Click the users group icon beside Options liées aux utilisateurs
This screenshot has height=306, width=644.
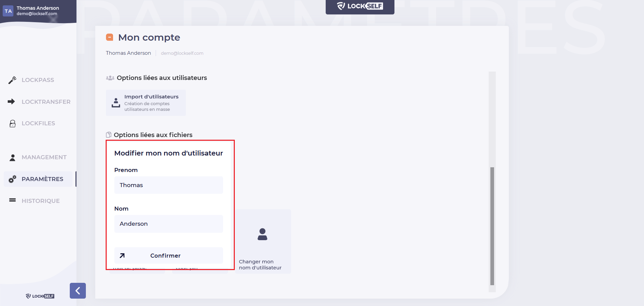click(x=110, y=78)
